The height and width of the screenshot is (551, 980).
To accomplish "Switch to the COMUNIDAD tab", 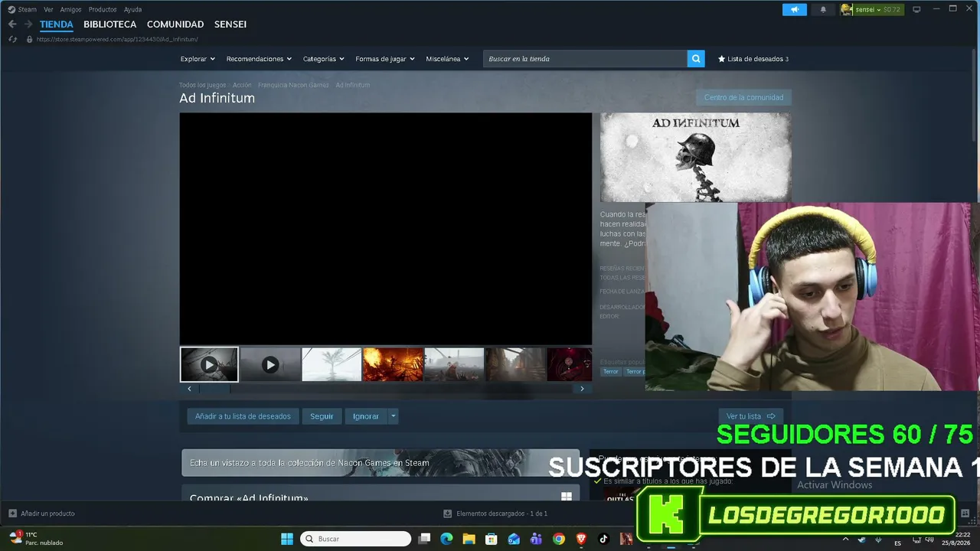I will [175, 24].
